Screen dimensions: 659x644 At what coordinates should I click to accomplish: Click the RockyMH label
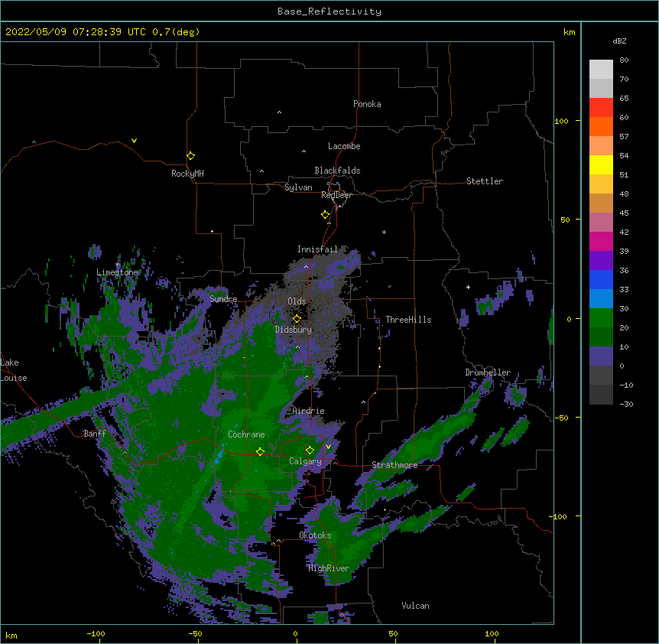[x=187, y=174]
